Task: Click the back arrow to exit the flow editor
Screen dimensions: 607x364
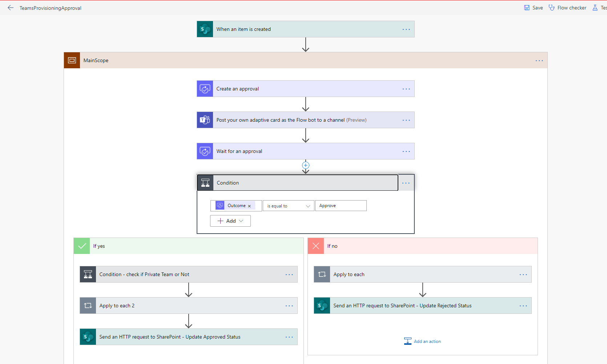Action: (10, 8)
